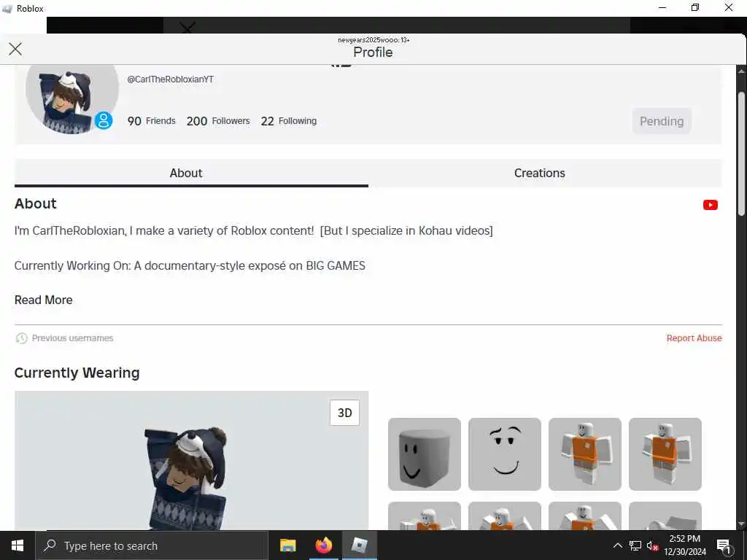Open the profile avatar headshot picture

(72, 100)
